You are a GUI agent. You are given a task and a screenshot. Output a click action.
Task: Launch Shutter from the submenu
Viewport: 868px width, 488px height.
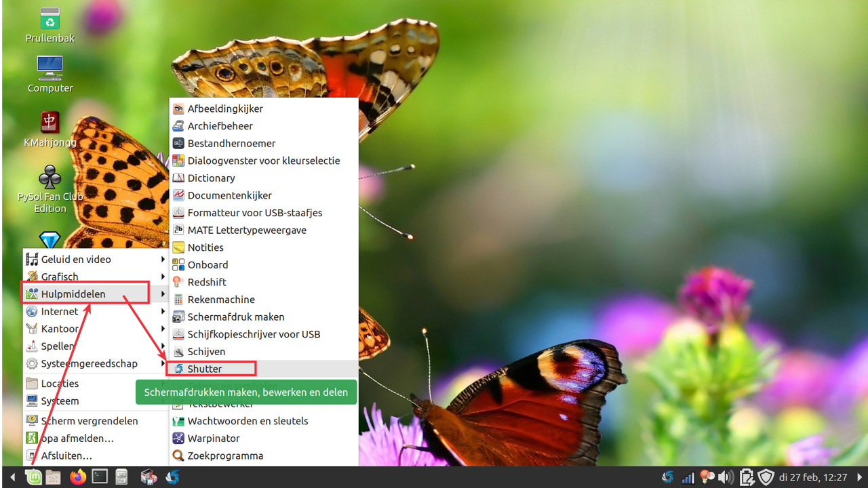[x=264, y=369]
